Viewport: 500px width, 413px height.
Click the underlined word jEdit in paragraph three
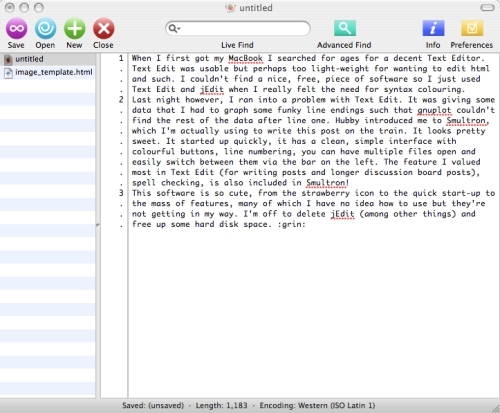coord(342,214)
